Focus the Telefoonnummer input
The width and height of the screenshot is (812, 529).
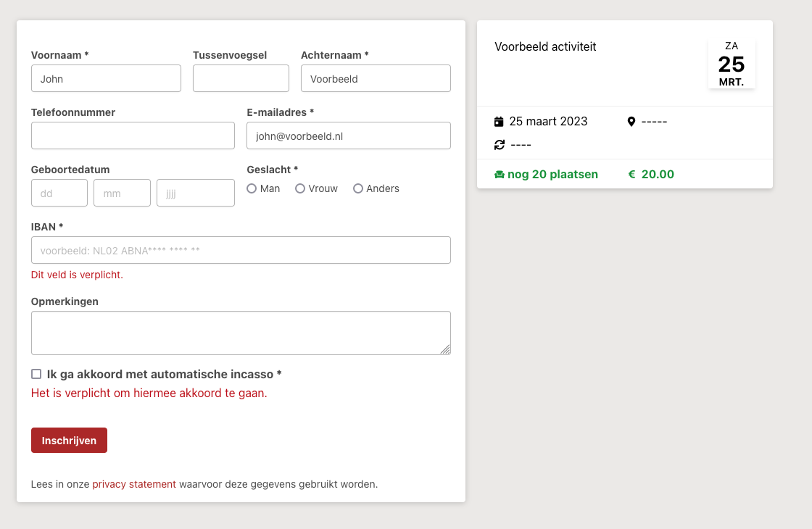click(133, 136)
